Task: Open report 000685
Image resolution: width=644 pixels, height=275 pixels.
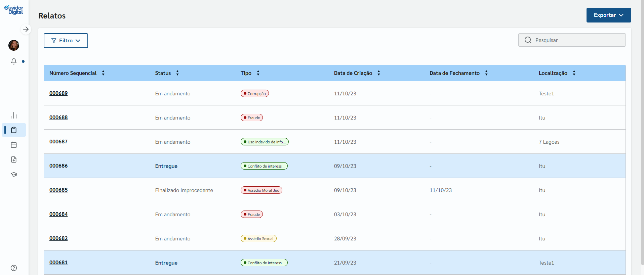Action: coord(58,190)
